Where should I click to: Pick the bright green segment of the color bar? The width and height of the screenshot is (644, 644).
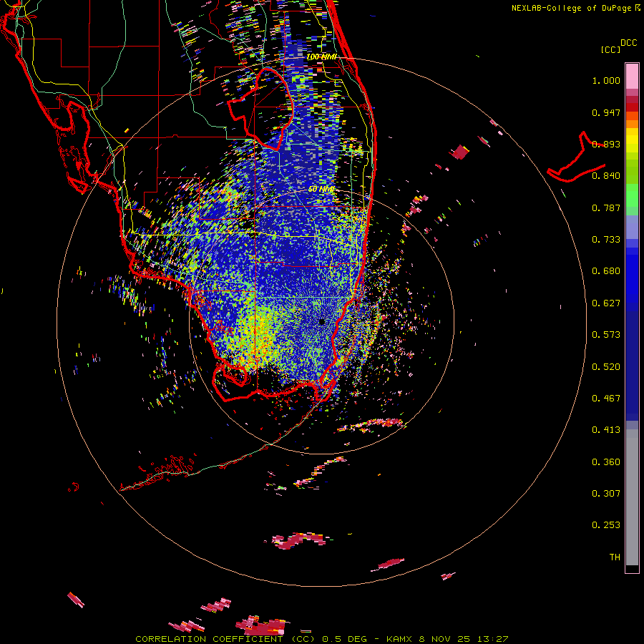coord(632,195)
